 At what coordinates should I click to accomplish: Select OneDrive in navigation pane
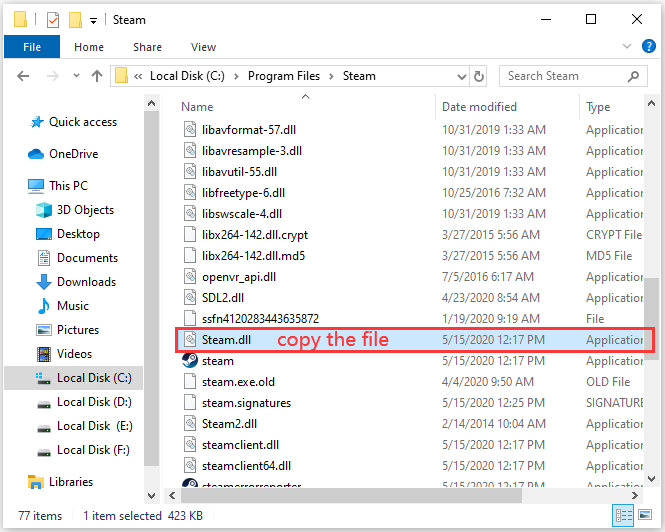click(63, 154)
